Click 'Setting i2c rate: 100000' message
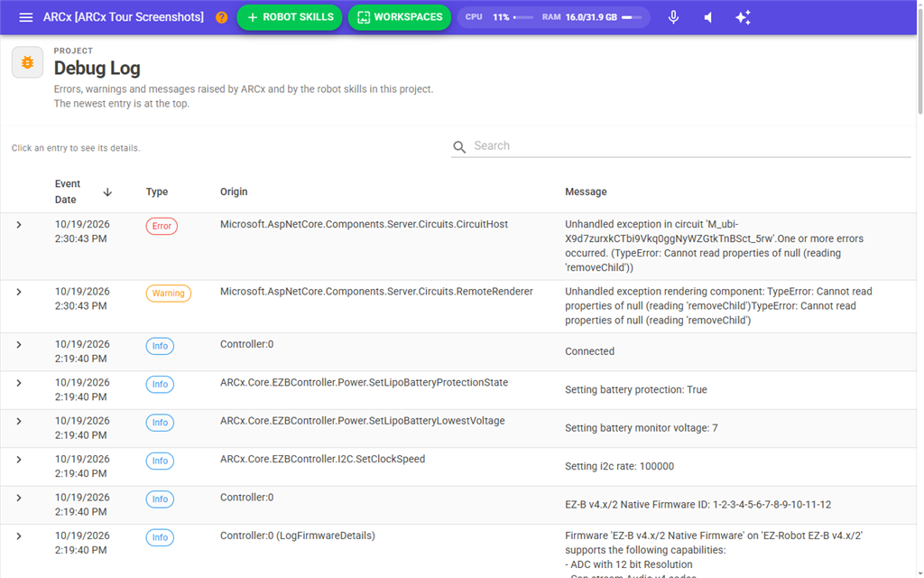 619,467
